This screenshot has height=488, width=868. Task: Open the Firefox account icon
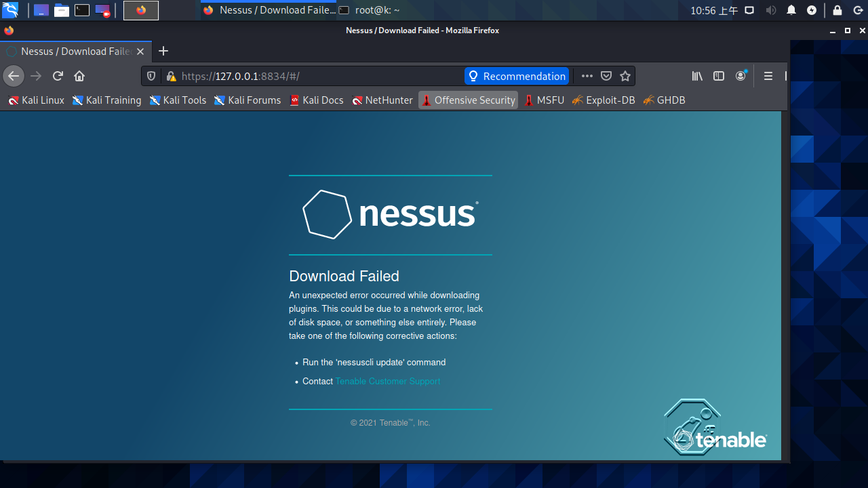tap(741, 77)
